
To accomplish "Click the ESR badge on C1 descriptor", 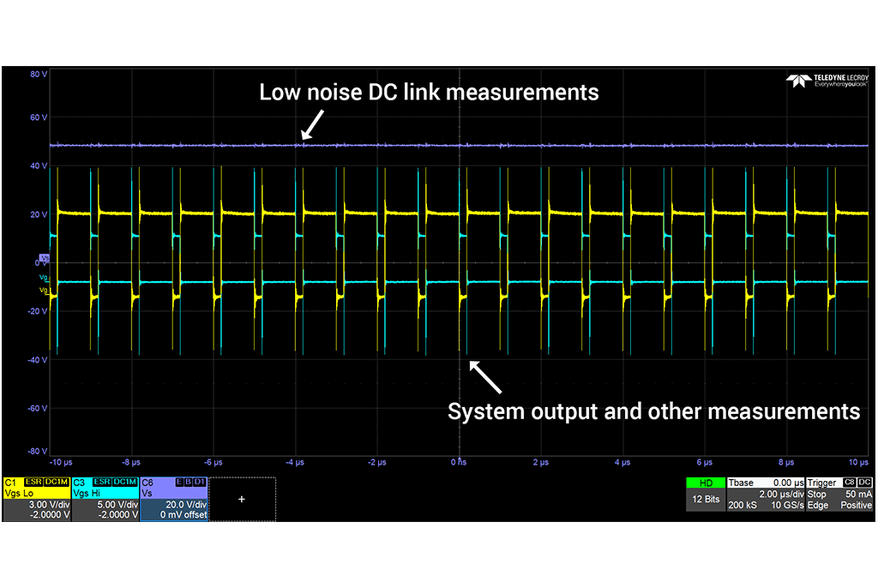I will click(x=34, y=483).
